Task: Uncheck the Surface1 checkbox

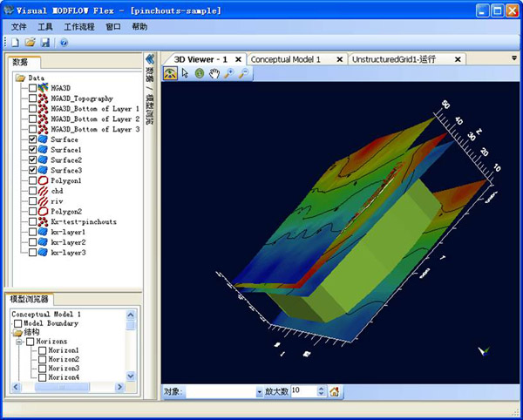Action: [x=32, y=150]
